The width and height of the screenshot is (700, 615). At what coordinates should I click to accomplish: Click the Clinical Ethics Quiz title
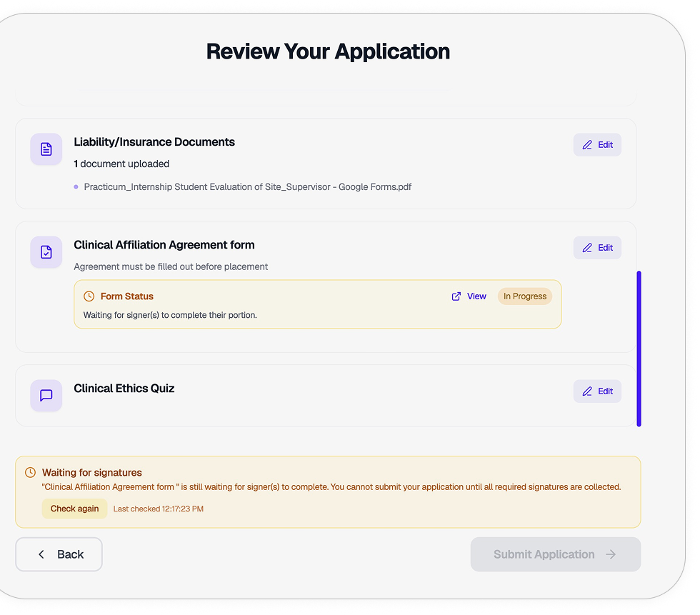pos(124,389)
